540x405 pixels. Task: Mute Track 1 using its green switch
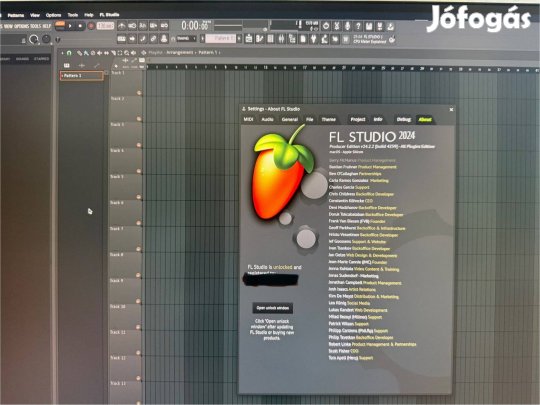(x=139, y=93)
